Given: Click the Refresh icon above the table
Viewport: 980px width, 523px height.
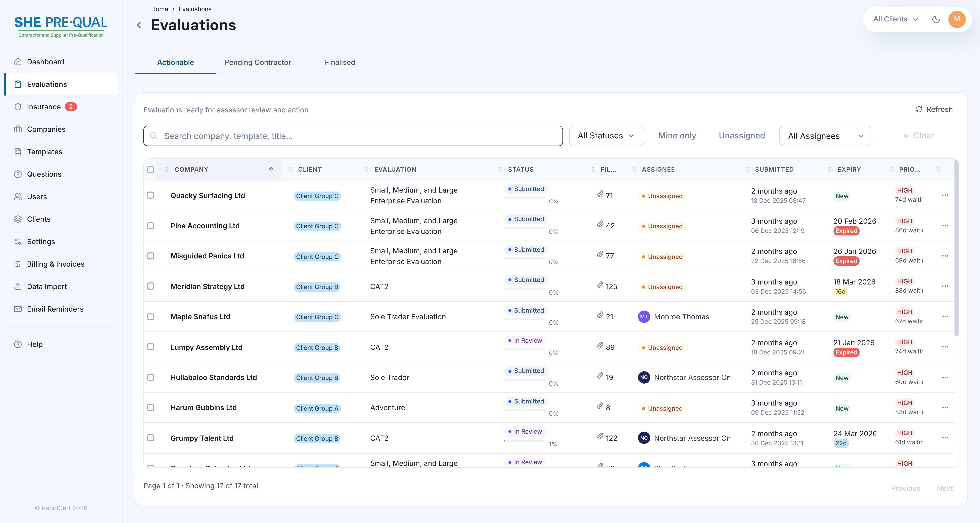Looking at the screenshot, I should (x=919, y=109).
